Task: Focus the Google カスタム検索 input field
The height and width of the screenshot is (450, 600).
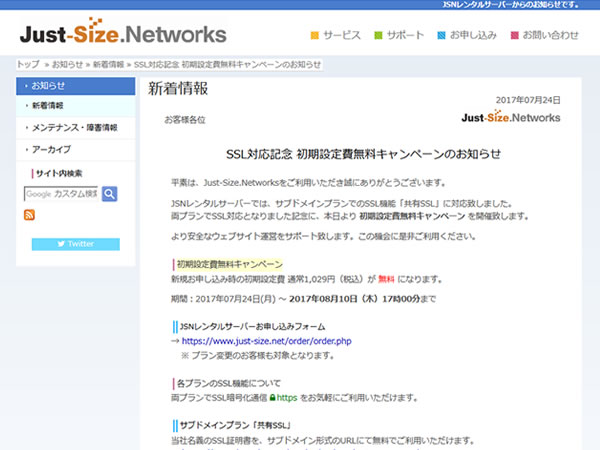Action: point(61,194)
